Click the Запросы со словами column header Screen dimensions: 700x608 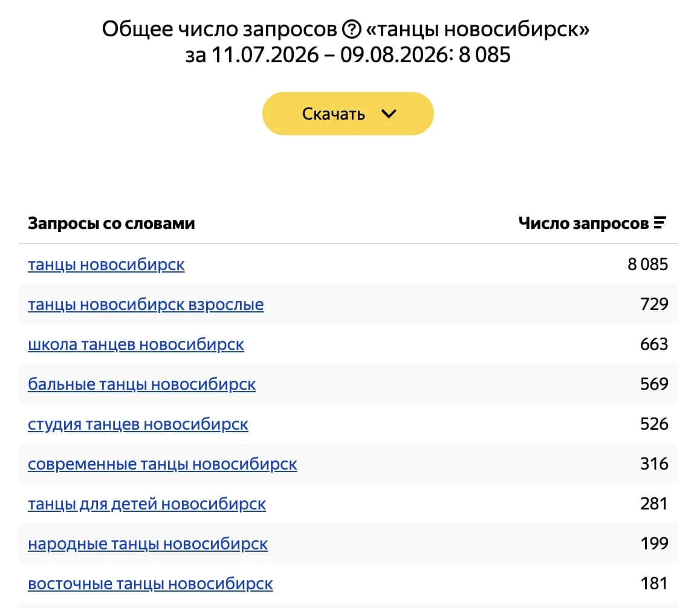point(111,223)
